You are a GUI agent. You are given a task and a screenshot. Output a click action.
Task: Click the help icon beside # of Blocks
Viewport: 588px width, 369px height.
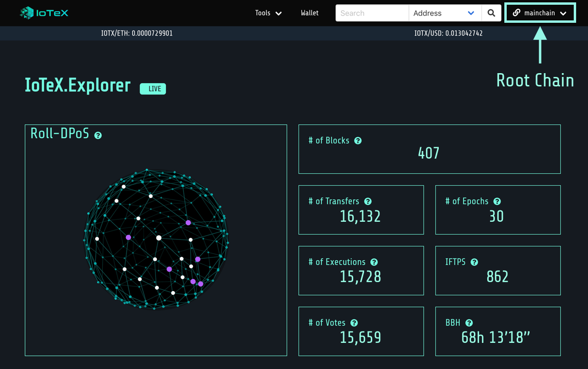[357, 140]
